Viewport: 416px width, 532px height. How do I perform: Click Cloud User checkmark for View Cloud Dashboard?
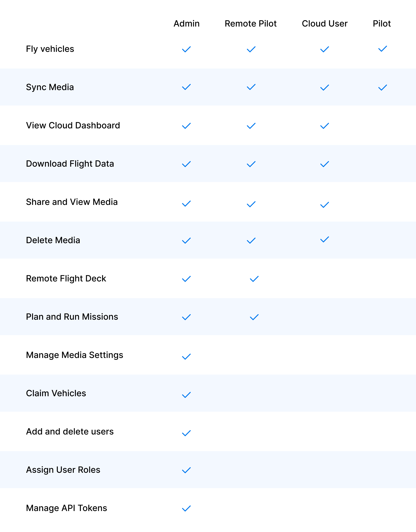325,126
